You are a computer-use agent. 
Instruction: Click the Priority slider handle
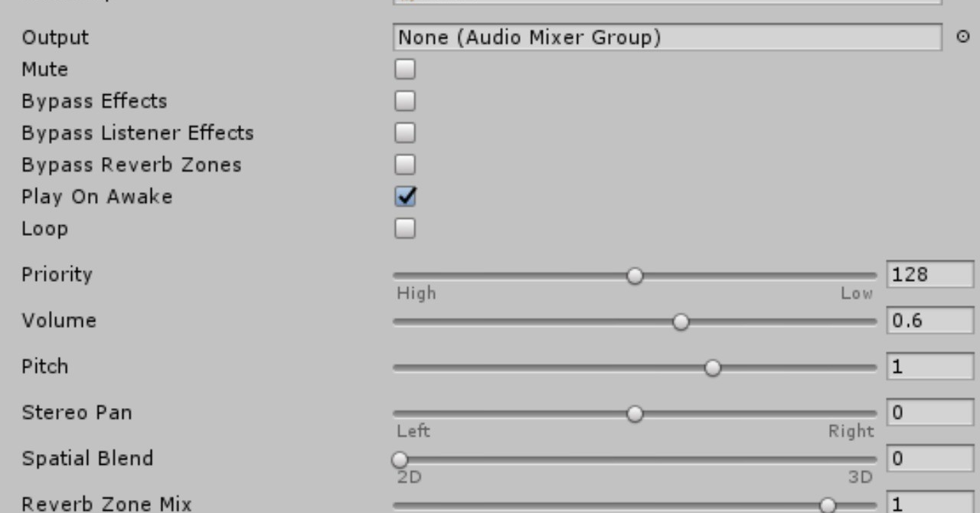click(635, 276)
